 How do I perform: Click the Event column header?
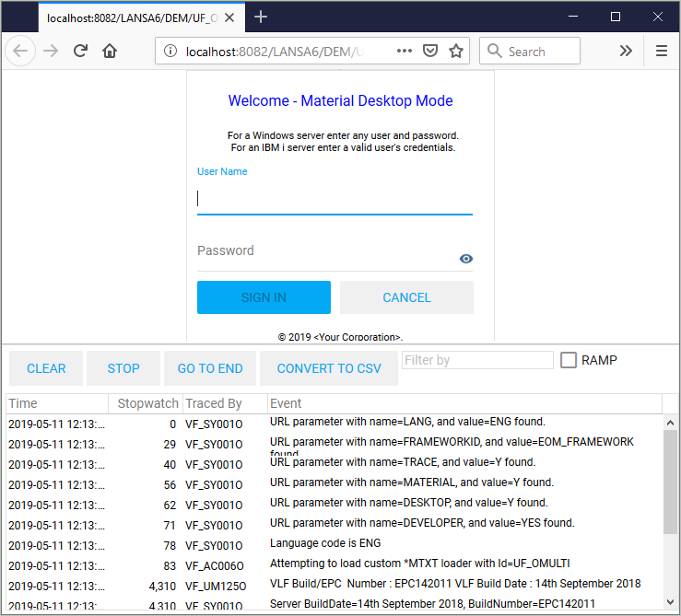(x=464, y=403)
